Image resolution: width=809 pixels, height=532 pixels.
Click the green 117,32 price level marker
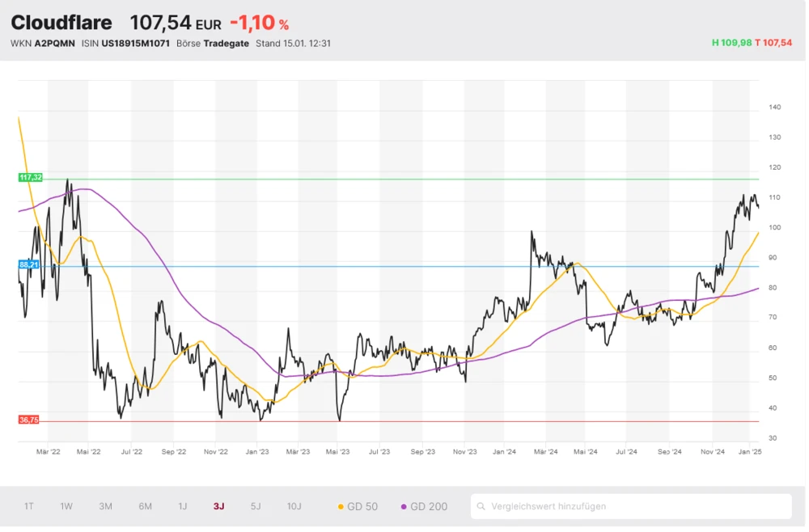click(30, 177)
